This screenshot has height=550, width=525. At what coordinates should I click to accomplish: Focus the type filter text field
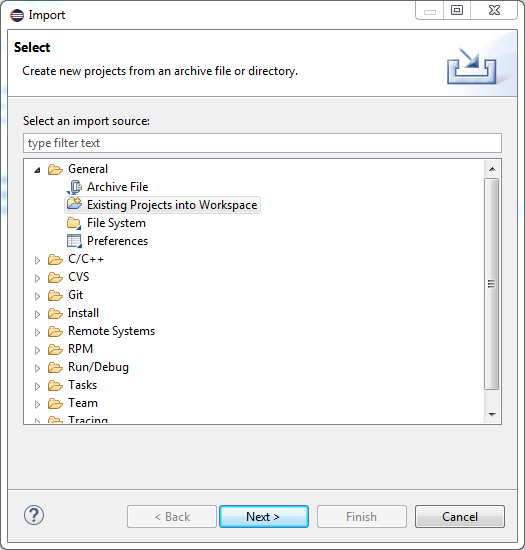click(x=262, y=143)
